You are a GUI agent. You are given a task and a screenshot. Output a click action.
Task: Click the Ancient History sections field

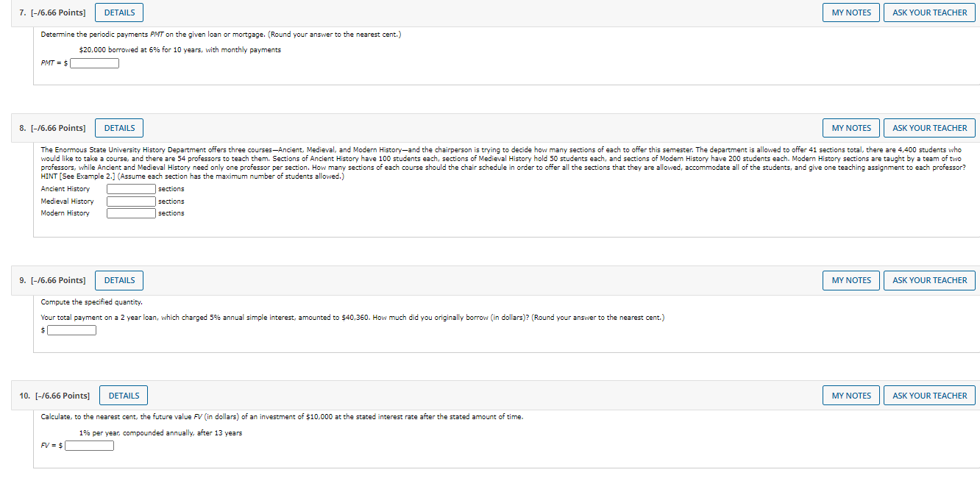[132, 189]
